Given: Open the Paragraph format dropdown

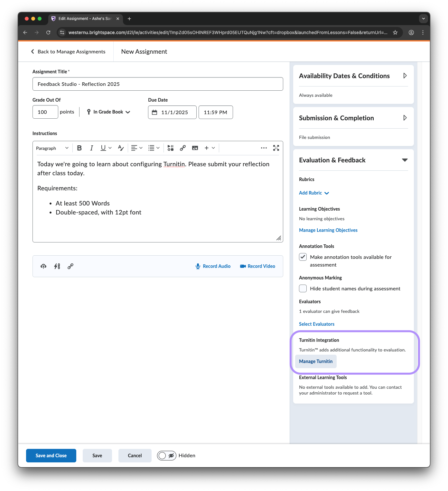Looking at the screenshot, I should pos(52,148).
